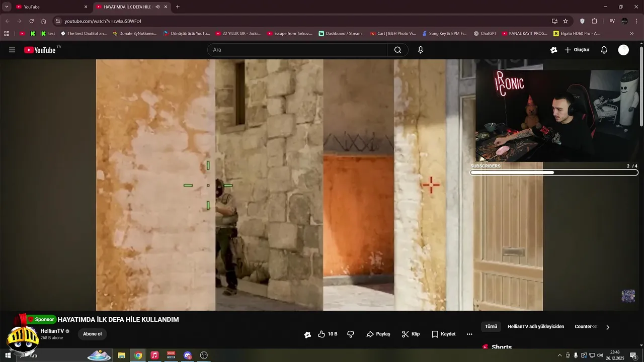Viewport: 644px width, 362px height.
Task: Open the Windows notification center
Action: click(x=633, y=355)
